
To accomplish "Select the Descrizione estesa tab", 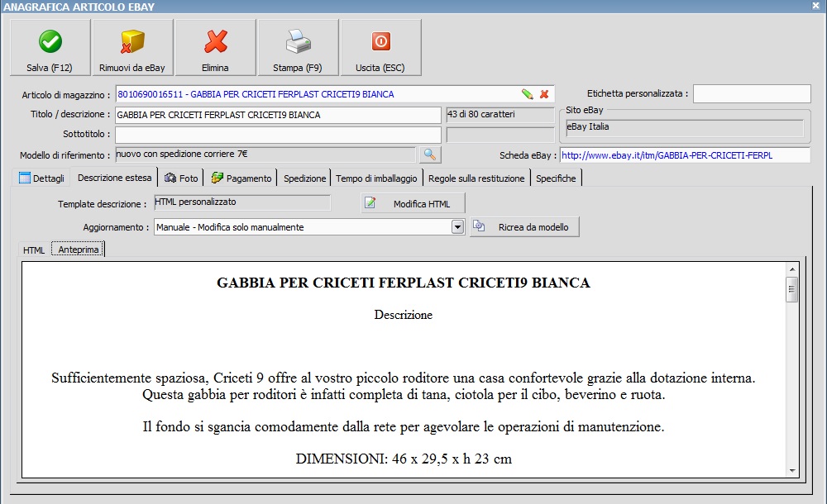I will coord(114,178).
